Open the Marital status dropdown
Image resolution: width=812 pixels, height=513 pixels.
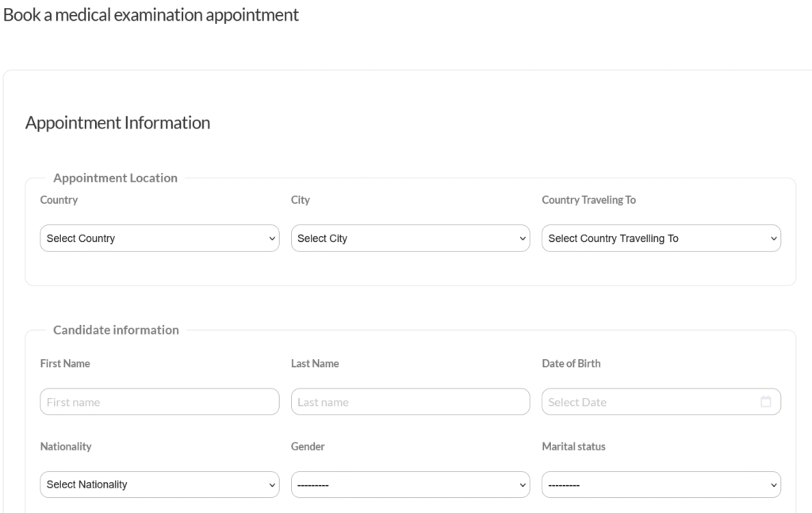[x=661, y=484]
